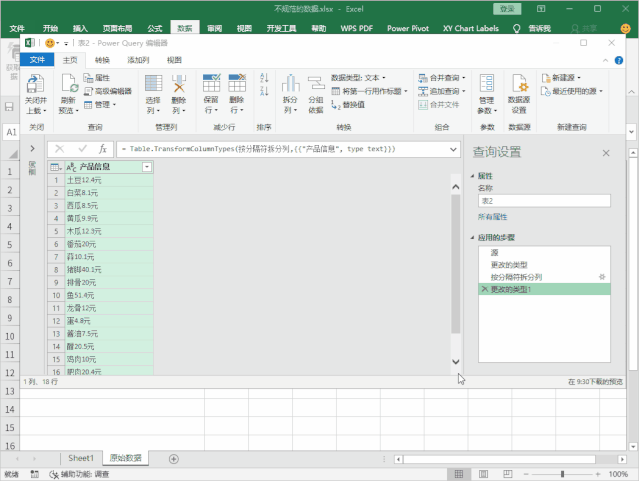The image size is (639, 481).
Task: Click the Excel zoom slider in status bar
Action: tap(562, 474)
